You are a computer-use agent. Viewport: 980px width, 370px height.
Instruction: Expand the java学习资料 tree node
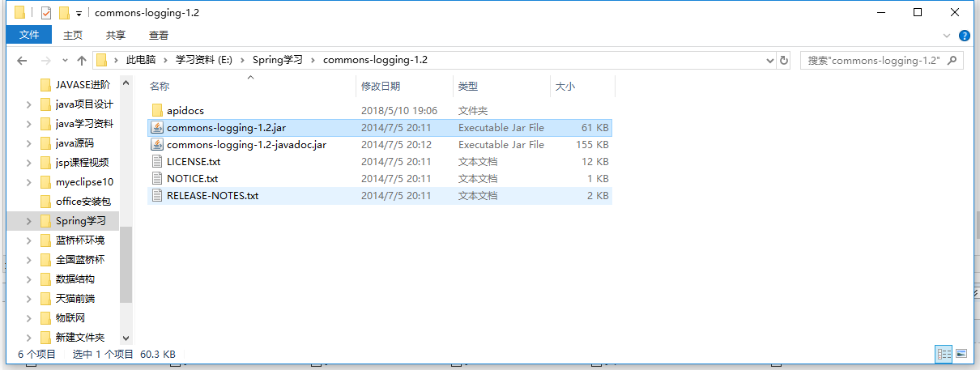(x=29, y=124)
